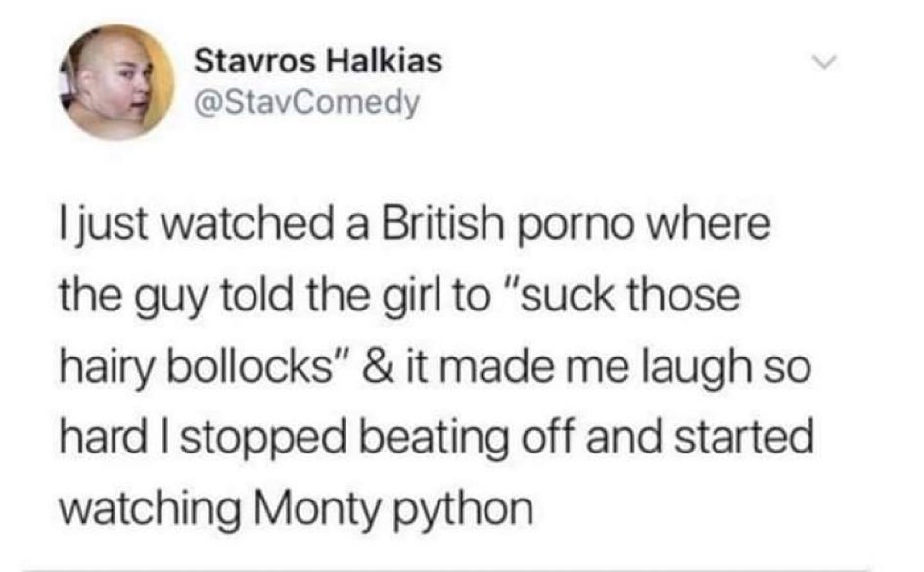Open Stavros Halkias's profile picture
The image size is (924, 572).
116,82
